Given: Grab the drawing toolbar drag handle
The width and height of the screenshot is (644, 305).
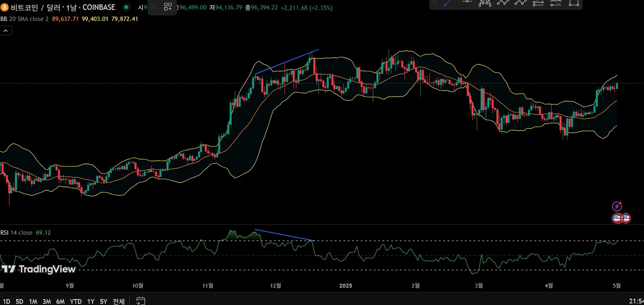Looking at the screenshot, I should 435,3.
